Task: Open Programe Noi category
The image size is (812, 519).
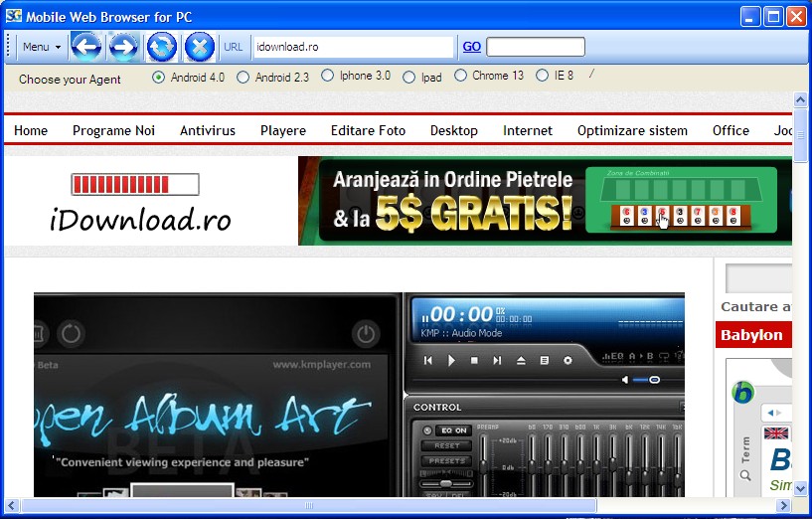Action: [x=113, y=130]
